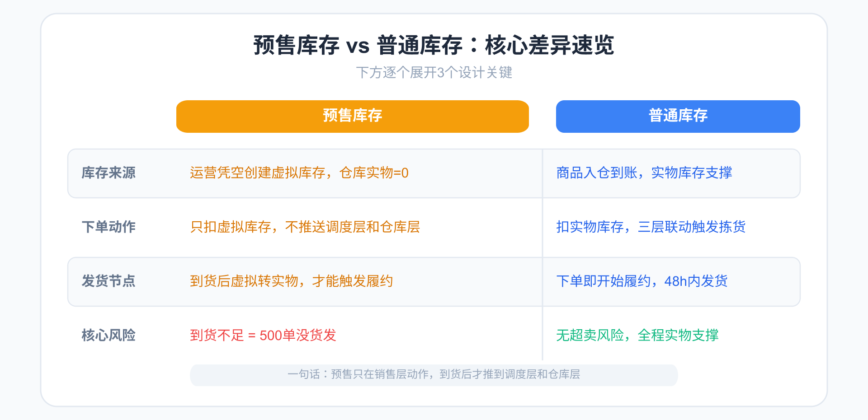The image size is (868, 420).
Task: Click the blue 普通库存 column header
Action: 678,116
